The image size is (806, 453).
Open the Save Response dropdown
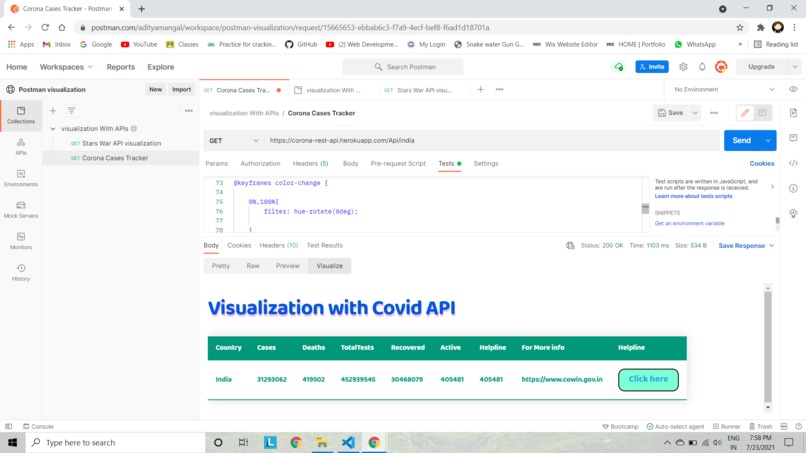coord(746,245)
